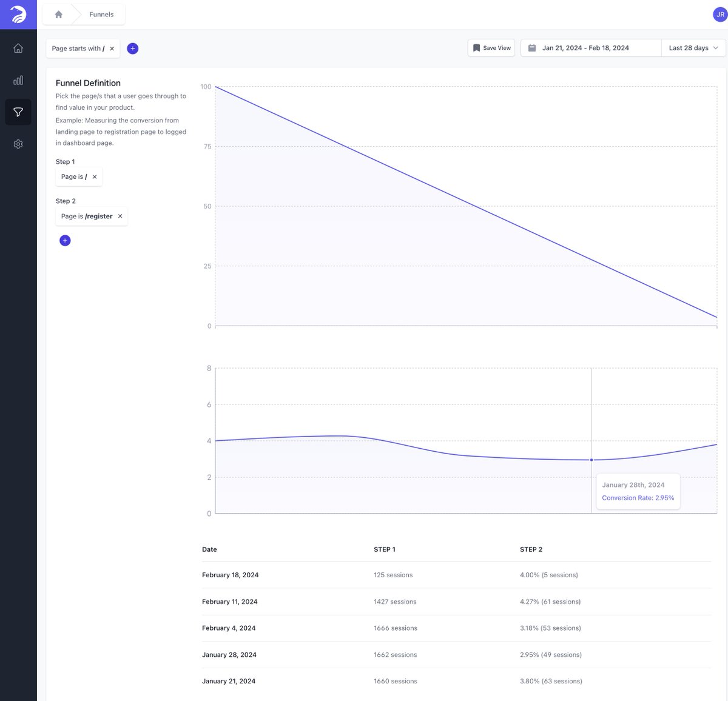Open Home from sidebar house icon

18,49
